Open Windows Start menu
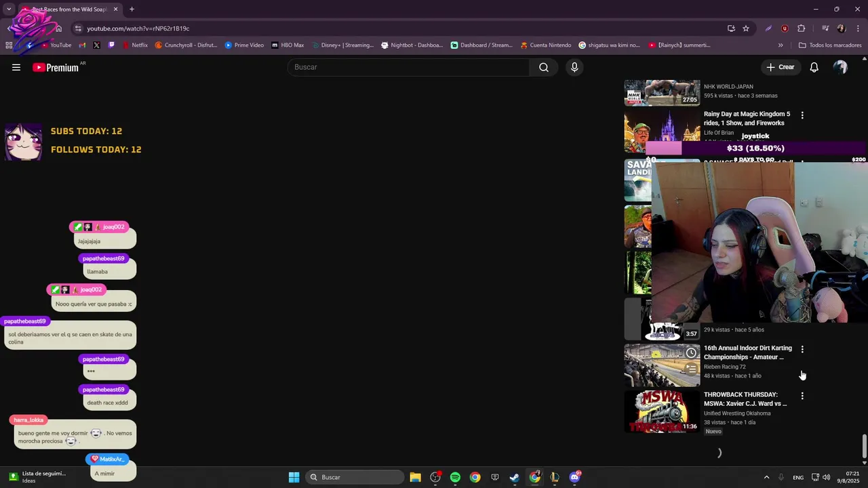Image resolution: width=868 pixels, height=488 pixels. (x=294, y=477)
